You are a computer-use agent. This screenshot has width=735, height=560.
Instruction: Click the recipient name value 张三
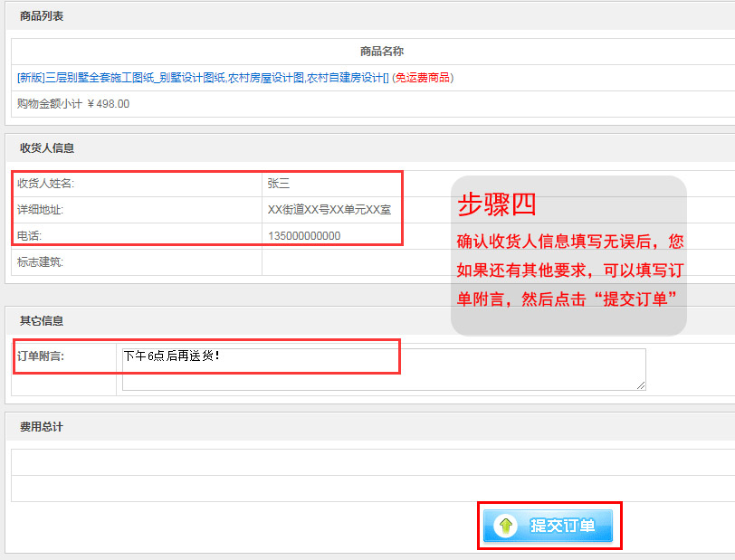coord(278,184)
